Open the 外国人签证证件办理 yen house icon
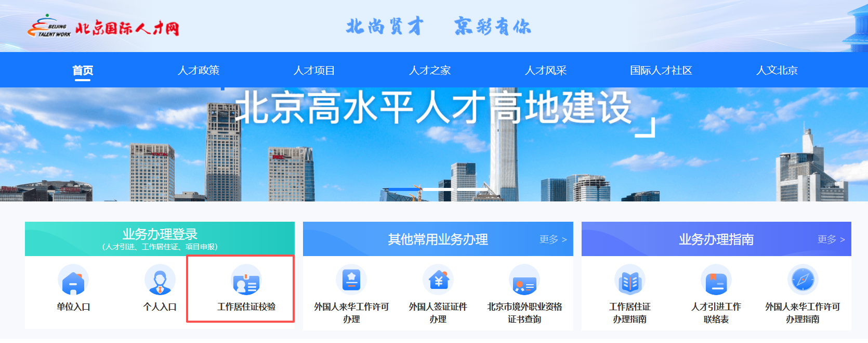Viewport: 868px width, 343px height. pos(438,280)
